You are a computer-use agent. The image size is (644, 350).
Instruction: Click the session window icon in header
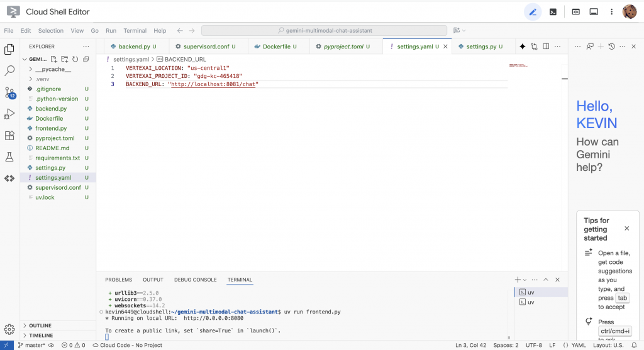pos(594,12)
